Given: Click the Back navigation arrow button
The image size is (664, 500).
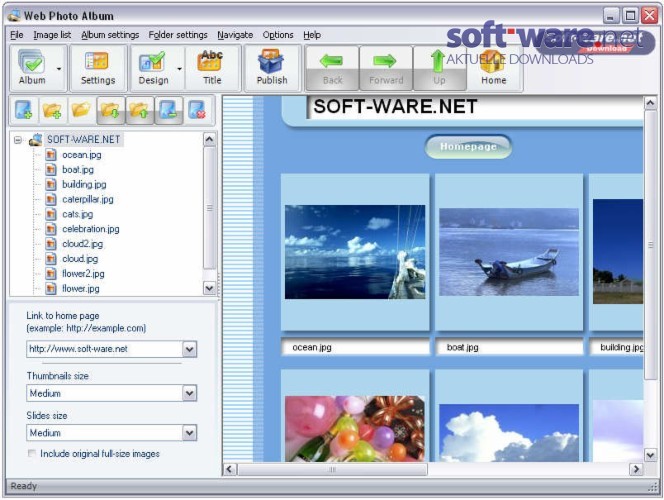Looking at the screenshot, I should click(x=332, y=68).
